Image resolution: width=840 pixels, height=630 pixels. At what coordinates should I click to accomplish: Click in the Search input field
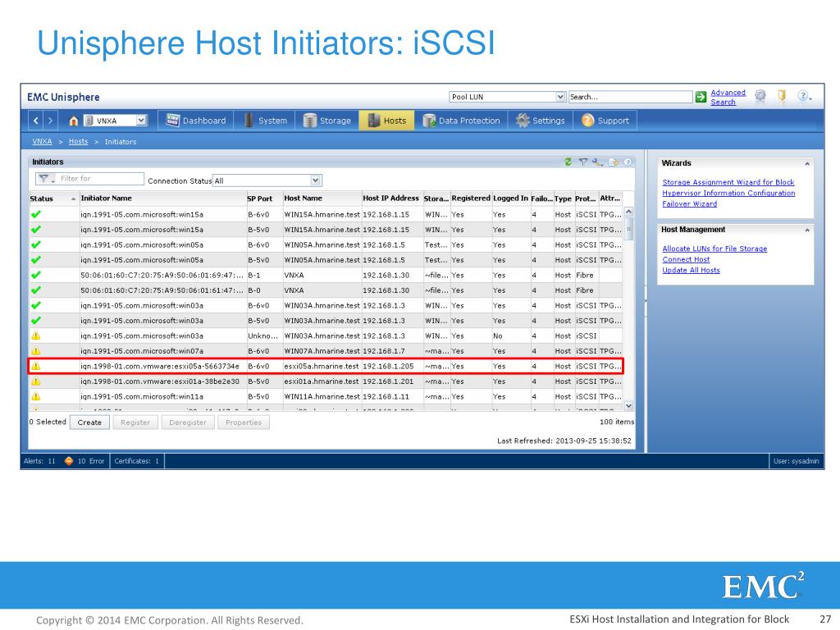(x=630, y=97)
